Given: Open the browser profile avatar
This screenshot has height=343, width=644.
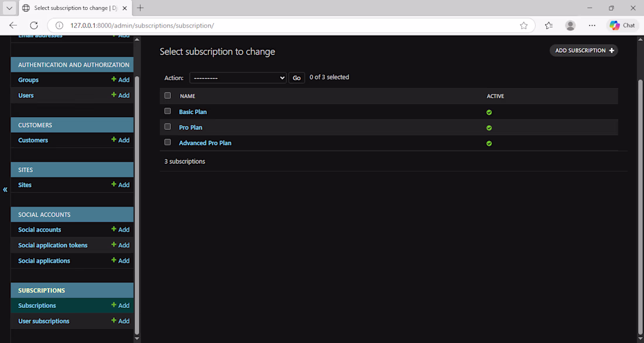Looking at the screenshot, I should [x=570, y=26].
